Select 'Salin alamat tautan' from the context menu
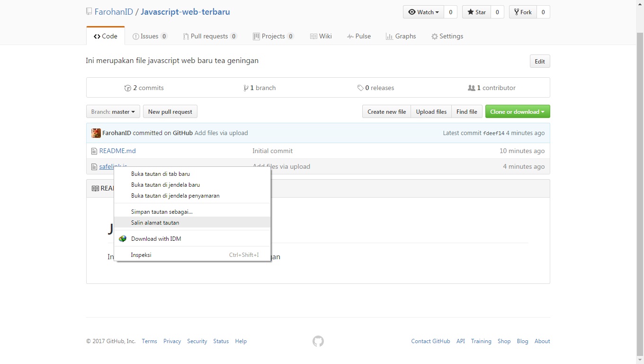The width and height of the screenshot is (644, 364). click(x=155, y=223)
